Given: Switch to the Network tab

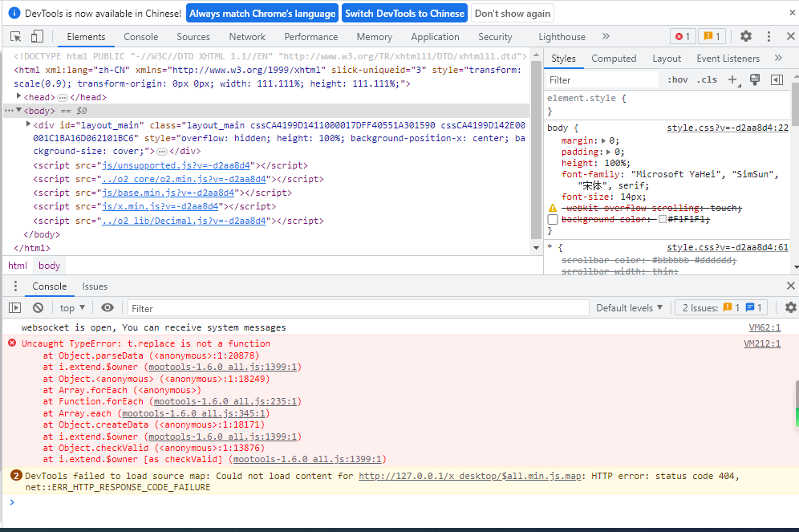Looking at the screenshot, I should [247, 37].
